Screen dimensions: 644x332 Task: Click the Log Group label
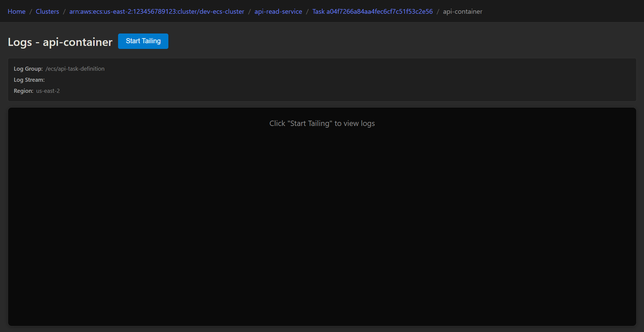tap(28, 69)
